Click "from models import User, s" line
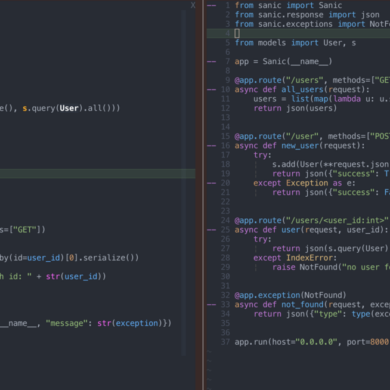The width and height of the screenshot is (390, 390). pos(295,43)
